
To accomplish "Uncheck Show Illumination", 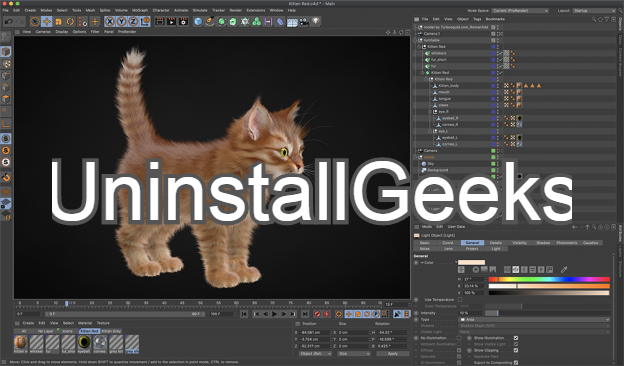I will tap(516, 338).
